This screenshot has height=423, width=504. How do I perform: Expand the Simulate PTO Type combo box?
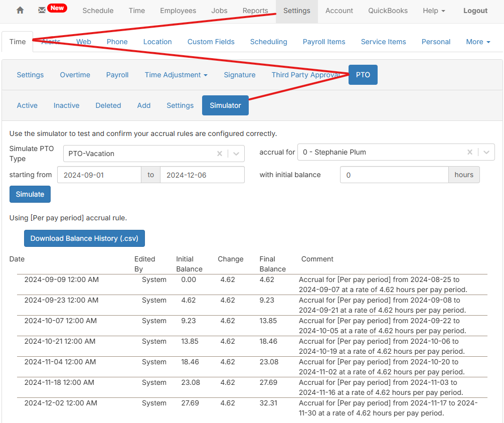coord(236,153)
